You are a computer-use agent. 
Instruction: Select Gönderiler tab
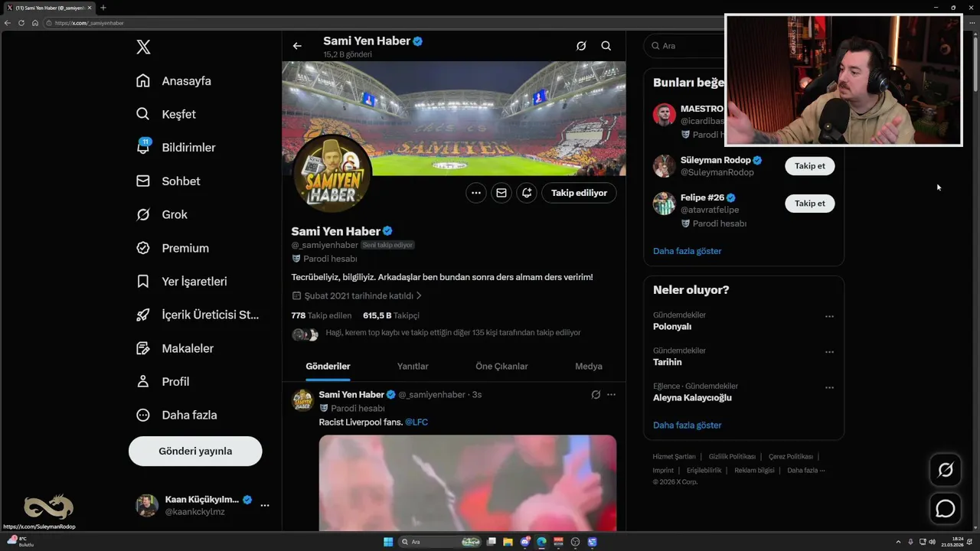pyautogui.click(x=328, y=367)
